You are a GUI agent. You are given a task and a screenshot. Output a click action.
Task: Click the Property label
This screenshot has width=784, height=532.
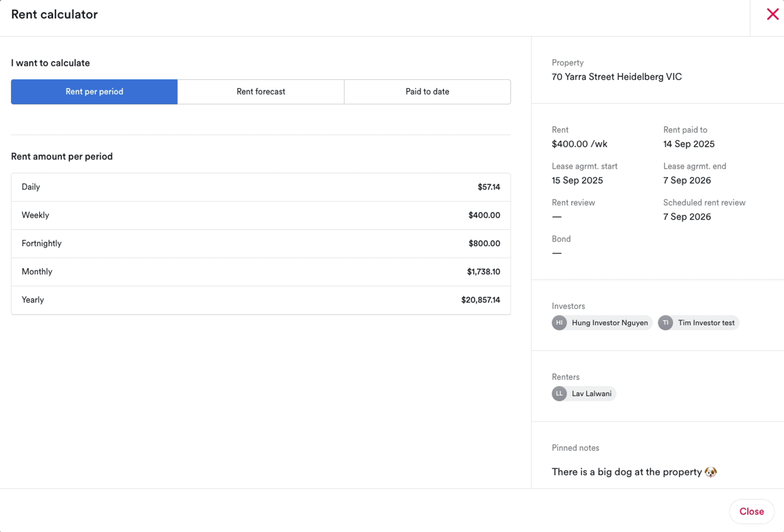[x=567, y=63]
